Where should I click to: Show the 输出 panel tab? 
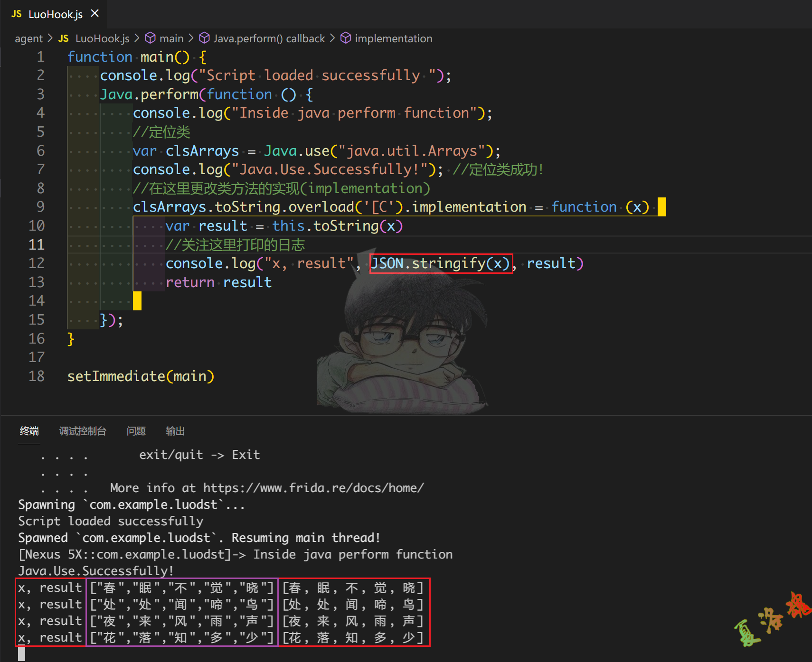point(175,431)
